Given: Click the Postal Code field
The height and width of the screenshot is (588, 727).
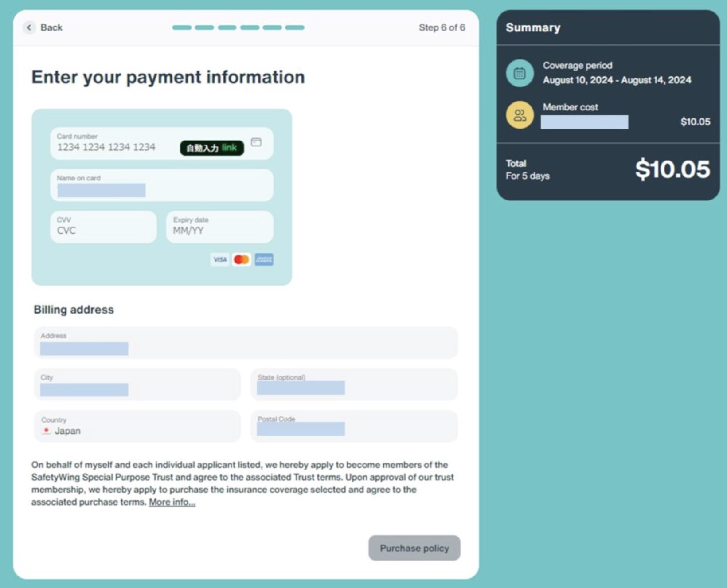Looking at the screenshot, I should pos(354,426).
